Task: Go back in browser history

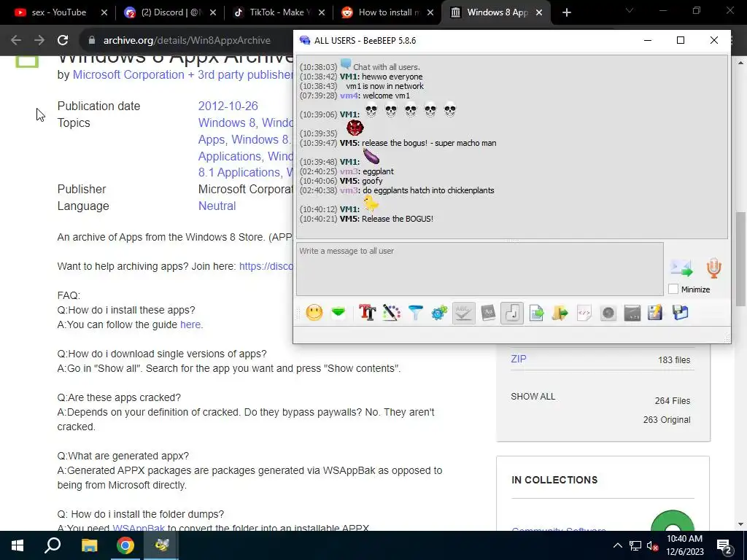Action: coord(16,41)
